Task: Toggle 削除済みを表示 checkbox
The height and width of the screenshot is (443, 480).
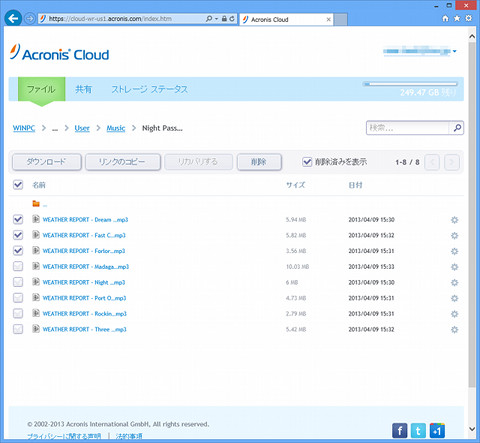Action: pyautogui.click(x=307, y=162)
